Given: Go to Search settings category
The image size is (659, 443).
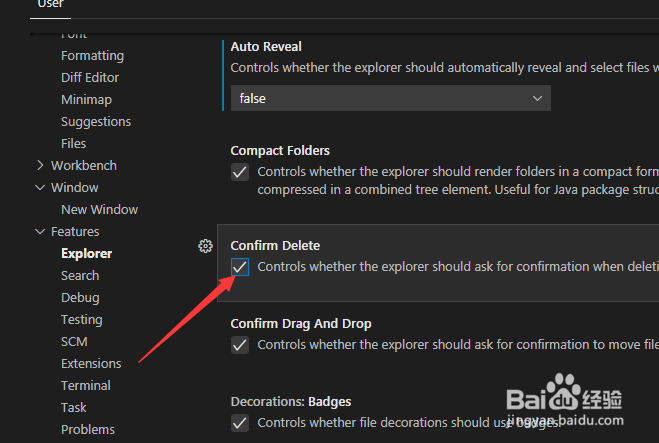Looking at the screenshot, I should click(x=80, y=276).
